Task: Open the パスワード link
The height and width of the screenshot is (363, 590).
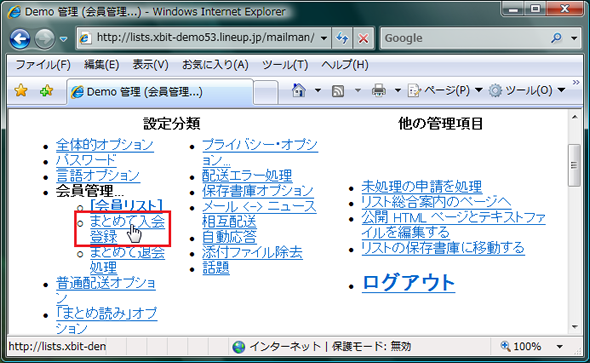Action: coord(86,160)
